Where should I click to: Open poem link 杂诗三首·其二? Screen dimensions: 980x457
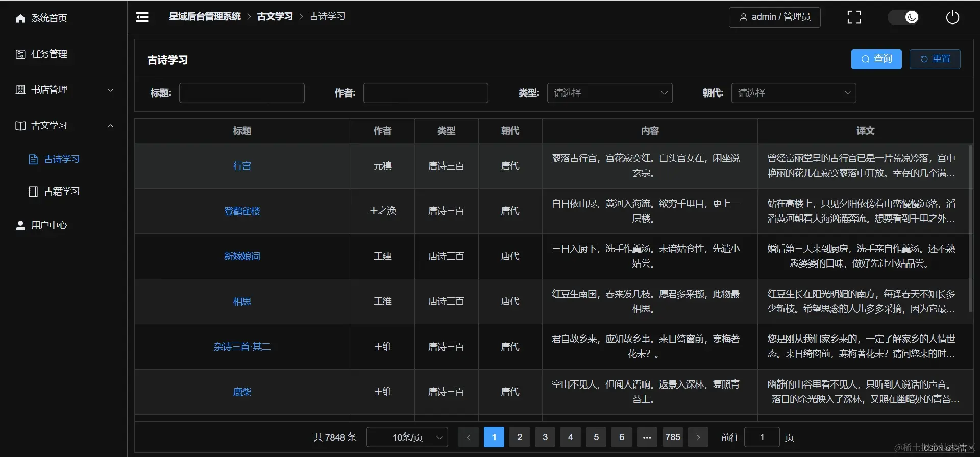242,347
